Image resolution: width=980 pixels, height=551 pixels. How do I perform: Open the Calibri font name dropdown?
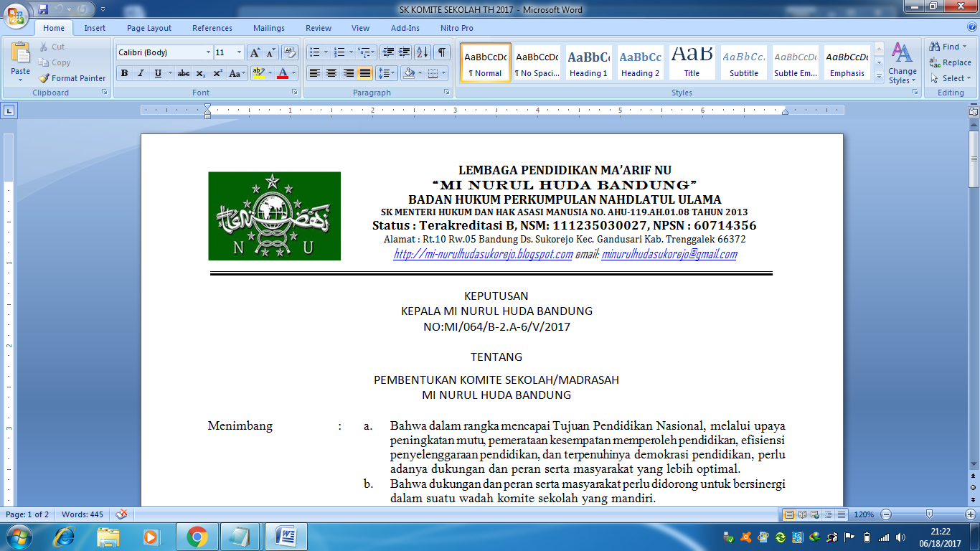[x=208, y=52]
